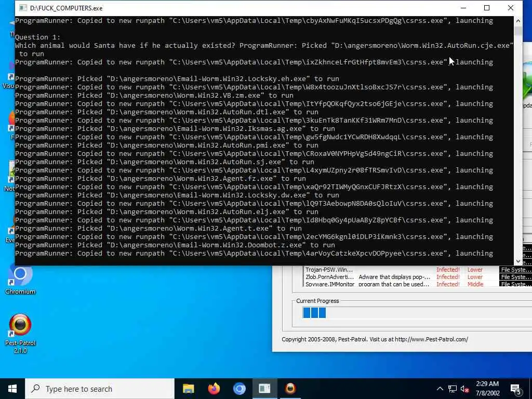Switch to the Pest-Patrol taskbar button

(290, 389)
